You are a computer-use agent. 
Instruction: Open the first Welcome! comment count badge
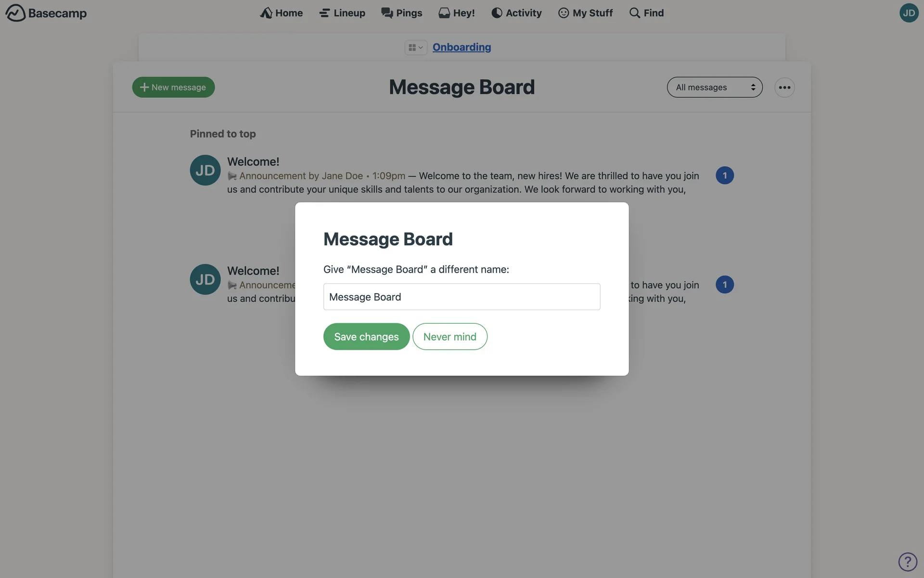coord(725,175)
